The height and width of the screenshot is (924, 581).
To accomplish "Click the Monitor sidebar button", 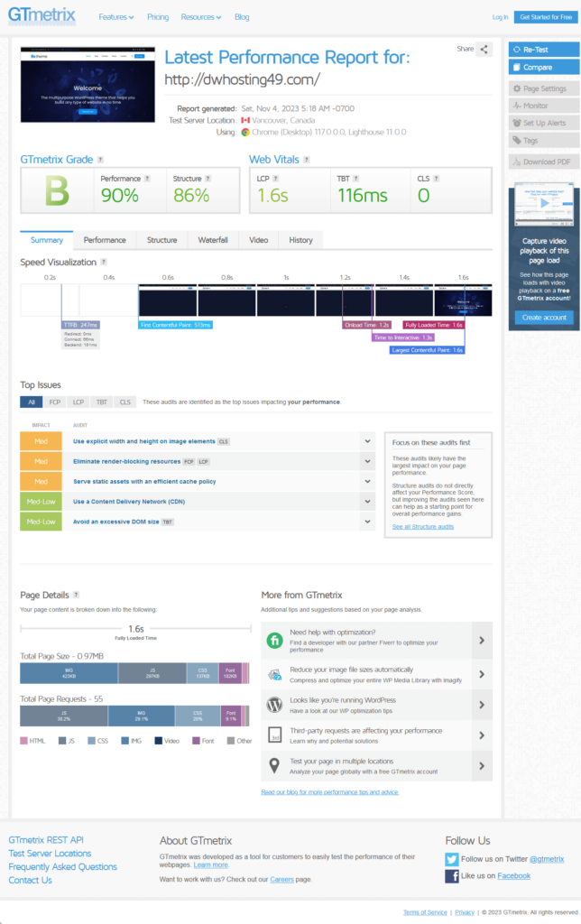I will pos(544,106).
